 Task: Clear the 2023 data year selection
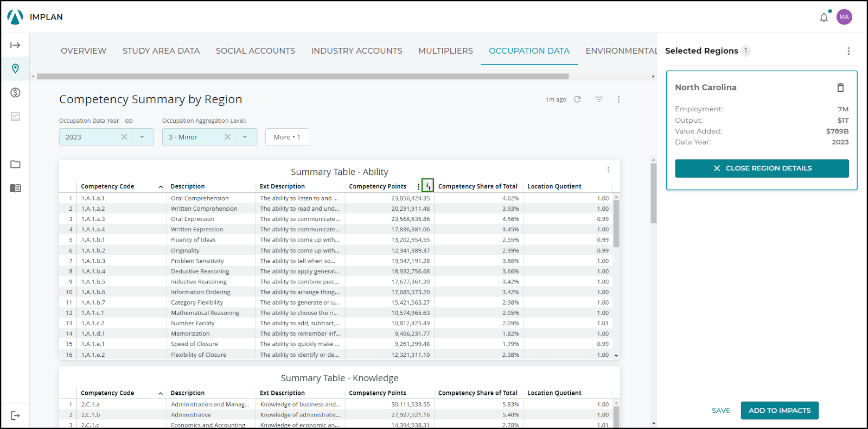click(124, 137)
